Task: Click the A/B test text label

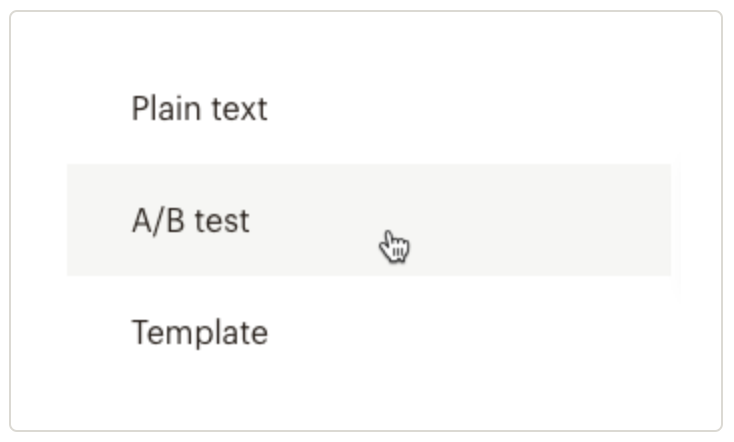Action: 190,220
